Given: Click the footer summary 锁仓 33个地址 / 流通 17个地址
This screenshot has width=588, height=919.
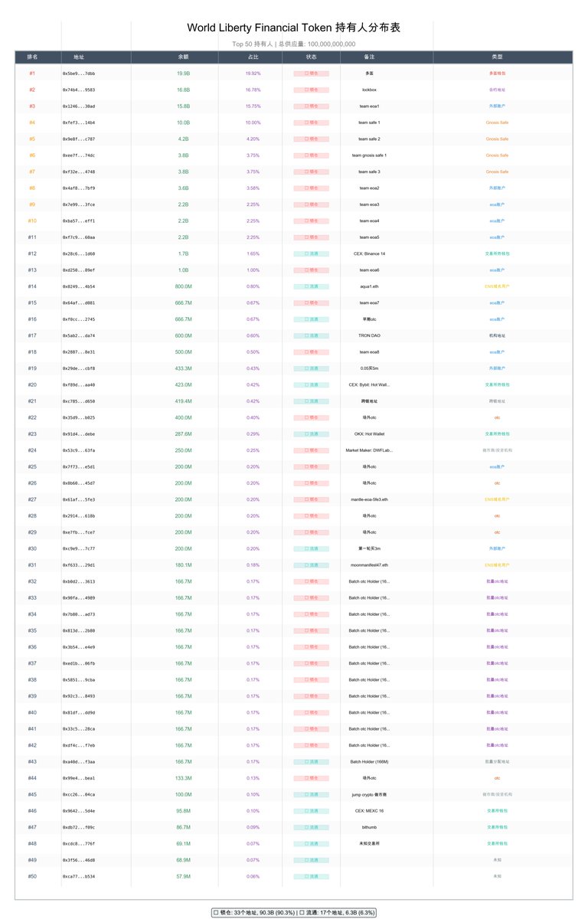Looking at the screenshot, I should click(294, 912).
